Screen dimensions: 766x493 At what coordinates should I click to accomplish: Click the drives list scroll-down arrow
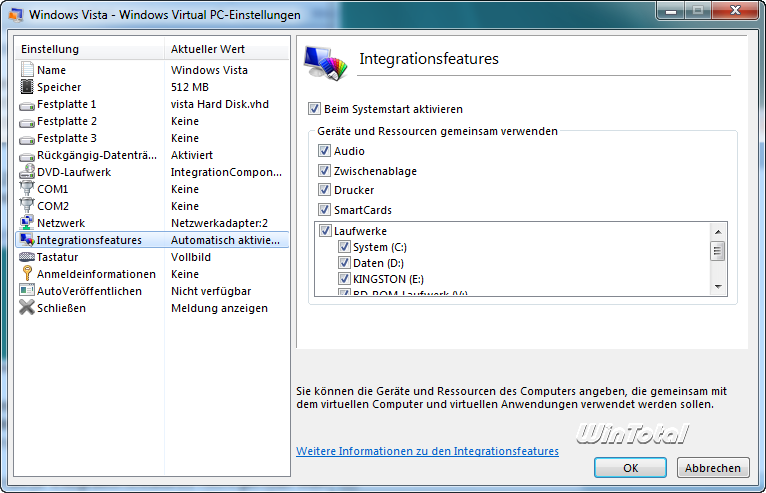718,287
